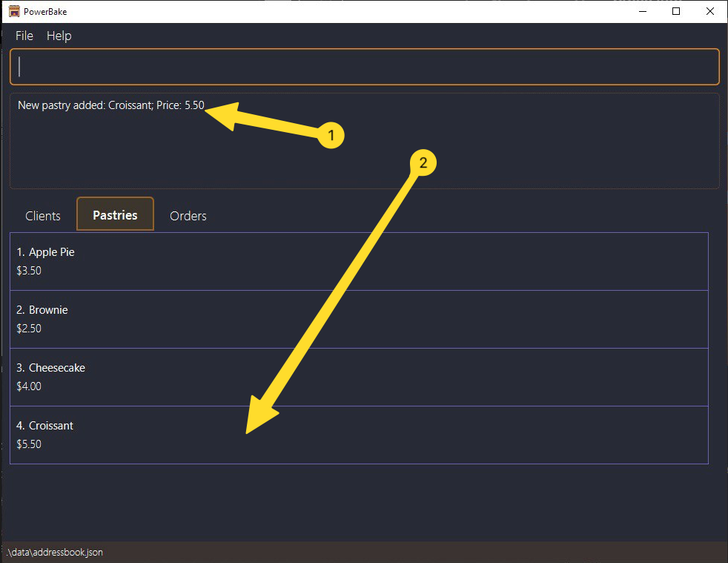
Task: Switch to the Clients tab
Action: coord(43,216)
